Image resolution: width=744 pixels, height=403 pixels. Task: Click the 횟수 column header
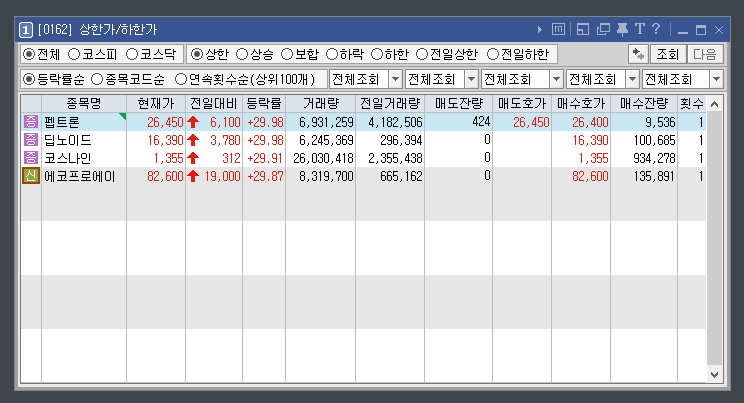pyautogui.click(x=692, y=103)
